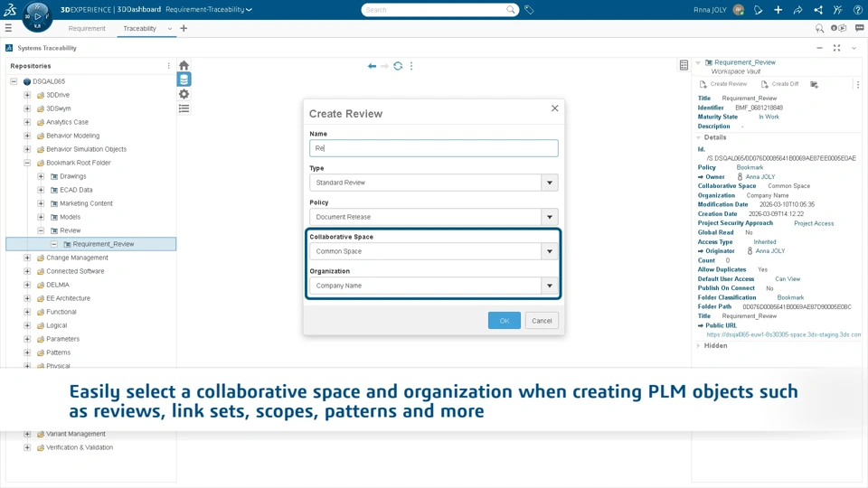Click the refresh icon
This screenshot has height=488, width=868.
tap(398, 66)
